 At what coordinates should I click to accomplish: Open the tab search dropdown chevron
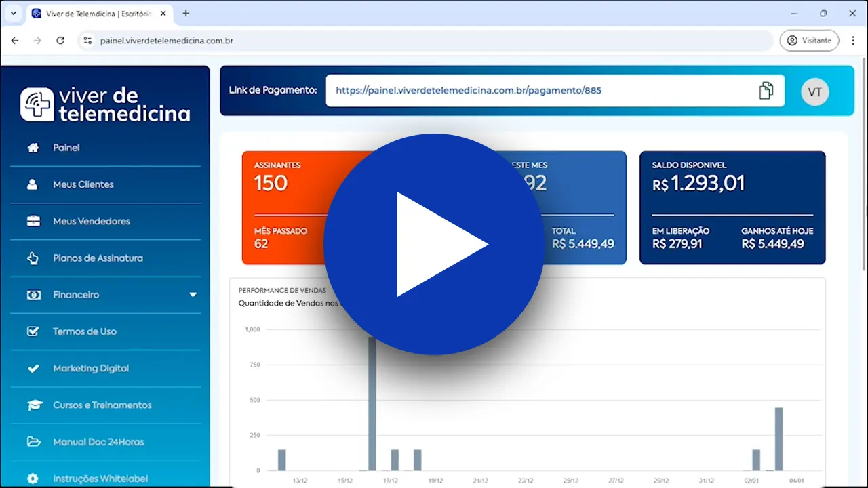pos(13,13)
